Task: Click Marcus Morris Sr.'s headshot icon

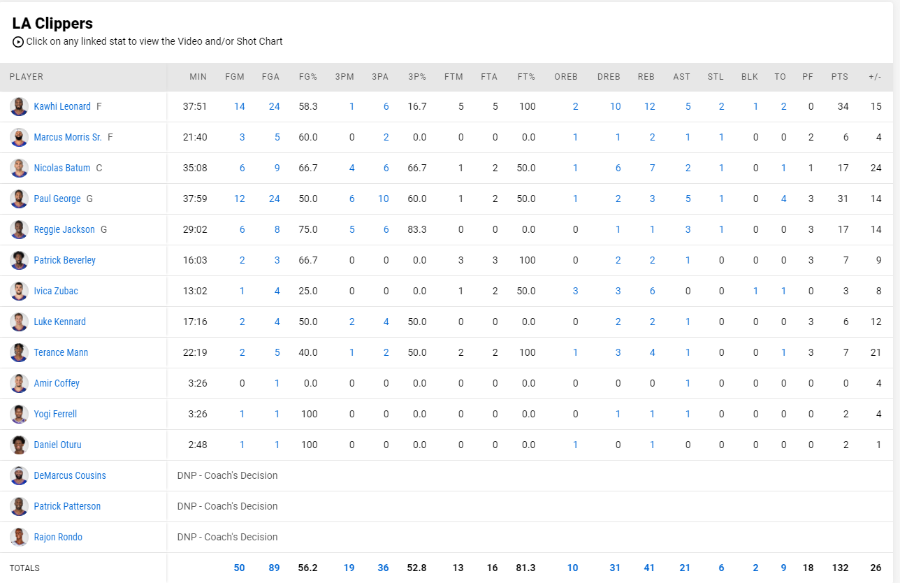Action: [19, 137]
